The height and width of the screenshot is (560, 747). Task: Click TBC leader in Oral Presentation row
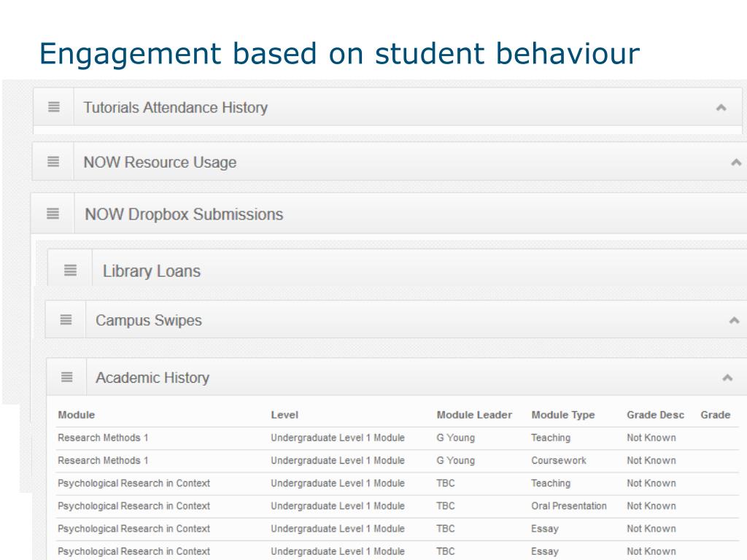pyautogui.click(x=446, y=506)
